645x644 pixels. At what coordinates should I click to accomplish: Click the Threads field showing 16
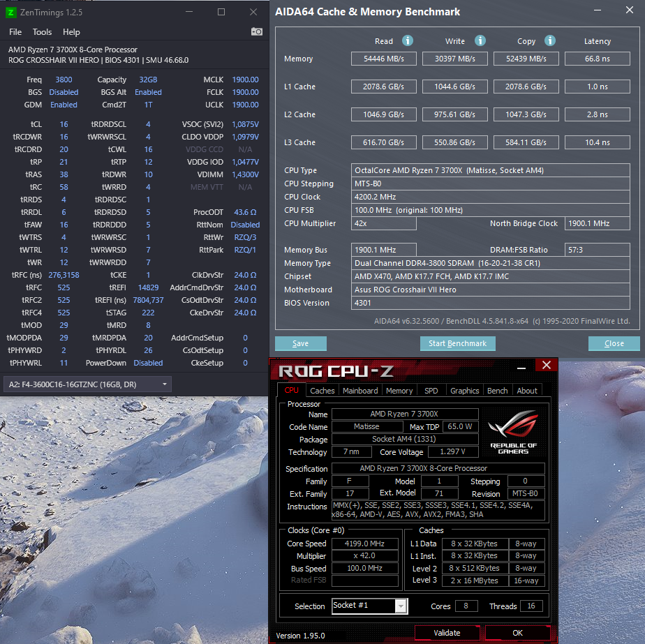(531, 606)
